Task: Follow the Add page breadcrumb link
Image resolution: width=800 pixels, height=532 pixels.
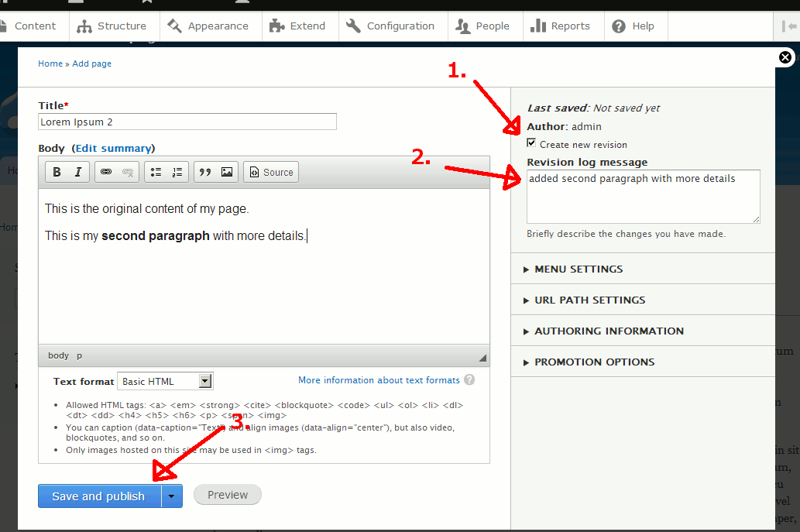Action: pyautogui.click(x=92, y=63)
